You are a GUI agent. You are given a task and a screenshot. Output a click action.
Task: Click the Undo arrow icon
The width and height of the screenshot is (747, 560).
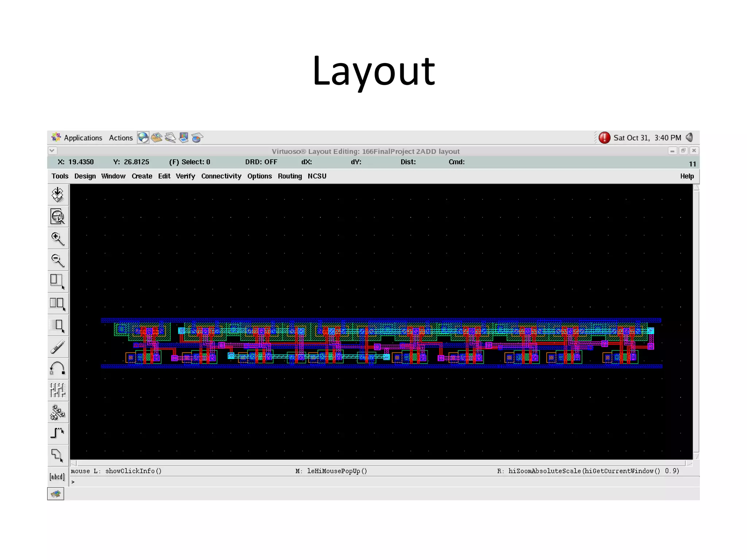pos(58,368)
